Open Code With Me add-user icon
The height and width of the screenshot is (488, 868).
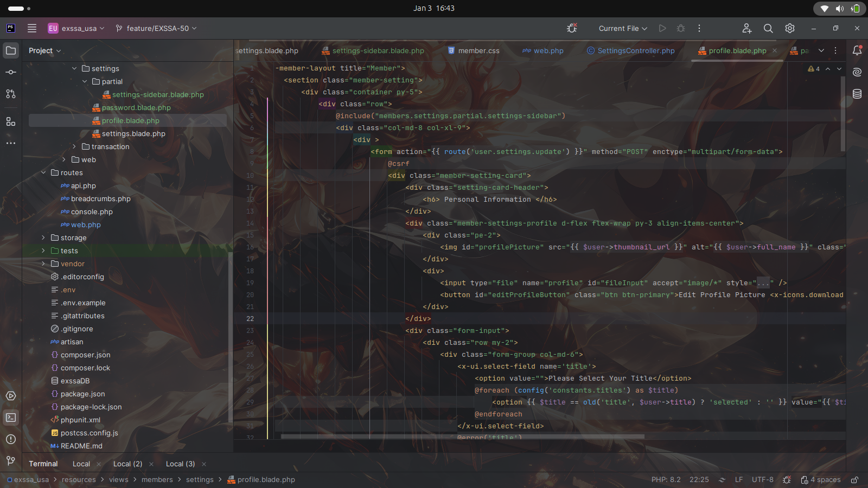pyautogui.click(x=747, y=28)
